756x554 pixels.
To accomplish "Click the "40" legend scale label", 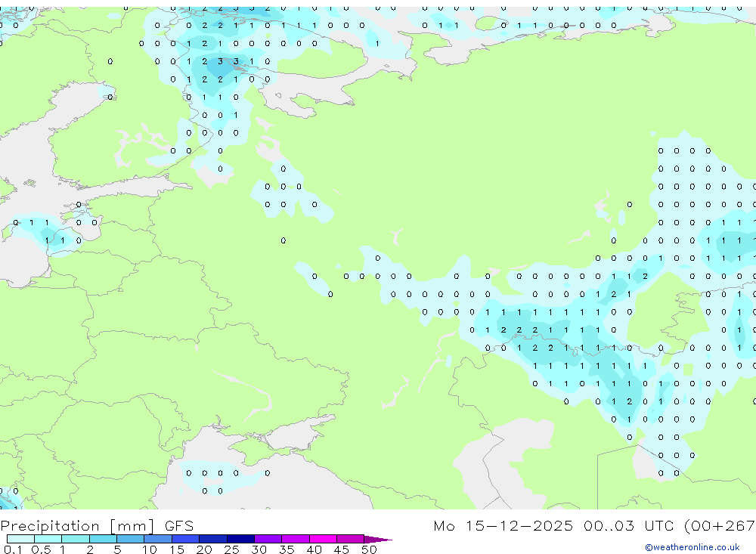I will point(314,549).
